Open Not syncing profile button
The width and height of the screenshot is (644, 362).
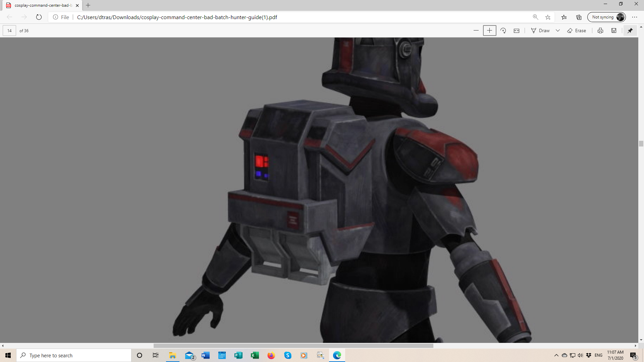(x=607, y=17)
